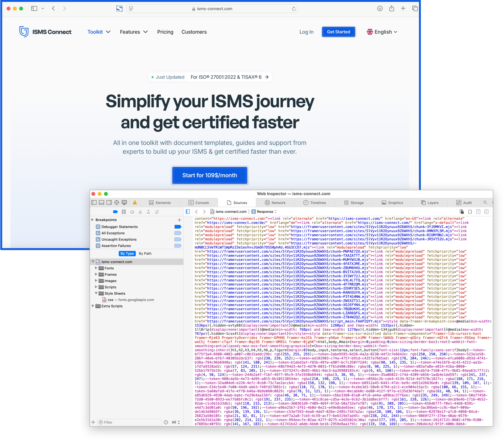Toggle the Debugger Statements breakpoint

point(178,227)
